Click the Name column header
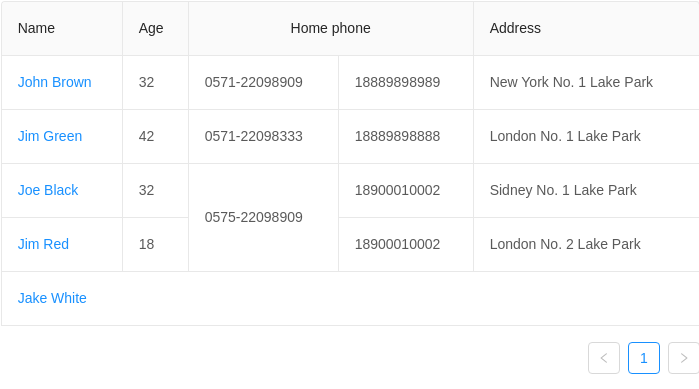Image resolution: width=699 pixels, height=389 pixels. [62, 29]
